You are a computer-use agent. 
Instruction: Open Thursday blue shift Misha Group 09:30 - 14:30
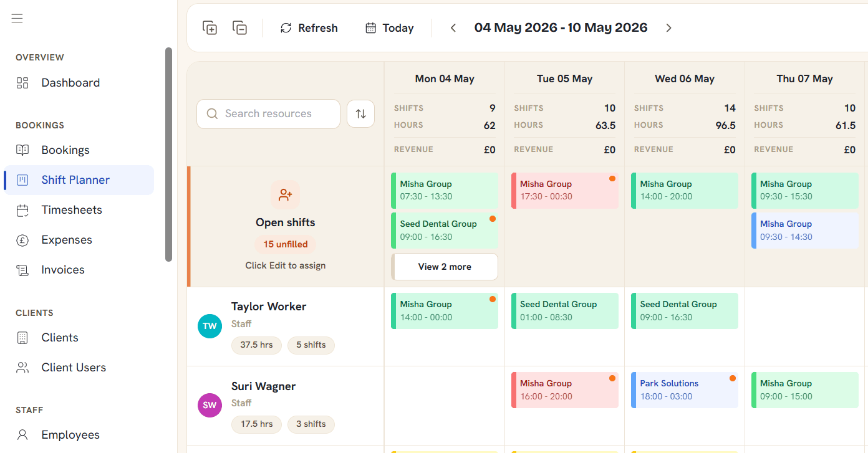pos(805,231)
